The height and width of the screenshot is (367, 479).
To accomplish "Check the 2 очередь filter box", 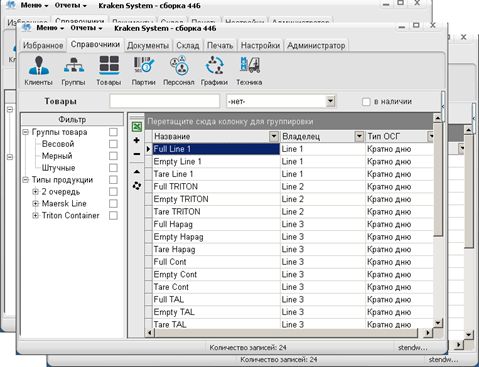I will [113, 192].
